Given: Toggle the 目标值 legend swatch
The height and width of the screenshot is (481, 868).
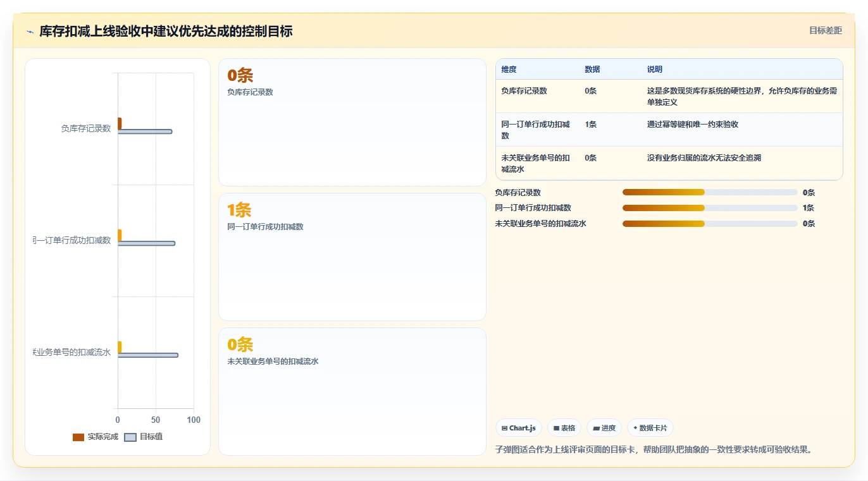Looking at the screenshot, I should pyautogui.click(x=130, y=437).
